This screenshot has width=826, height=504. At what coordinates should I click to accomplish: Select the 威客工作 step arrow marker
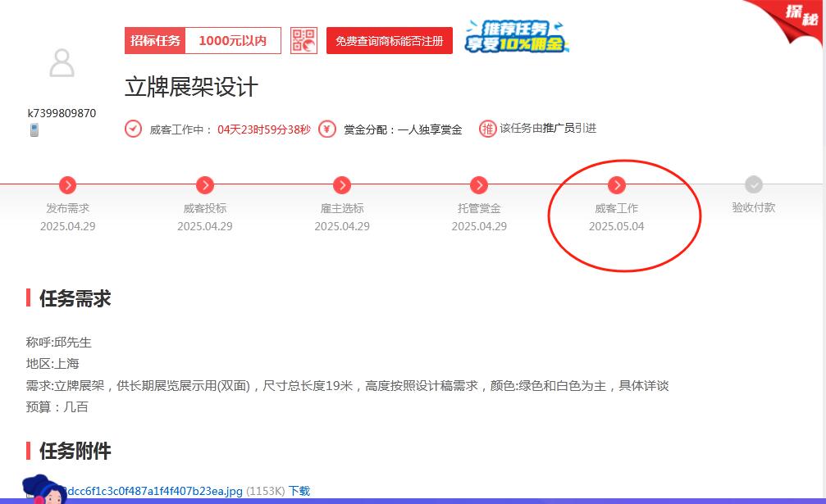(x=616, y=185)
